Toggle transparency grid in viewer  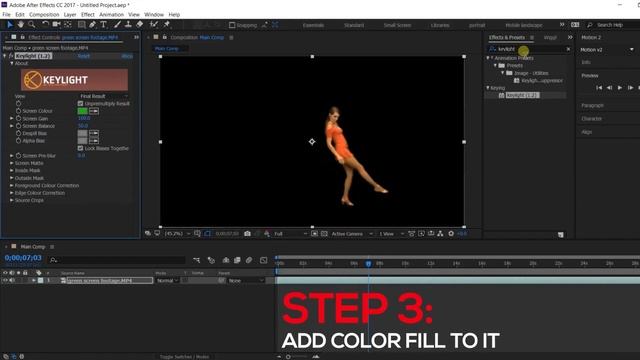point(324,234)
